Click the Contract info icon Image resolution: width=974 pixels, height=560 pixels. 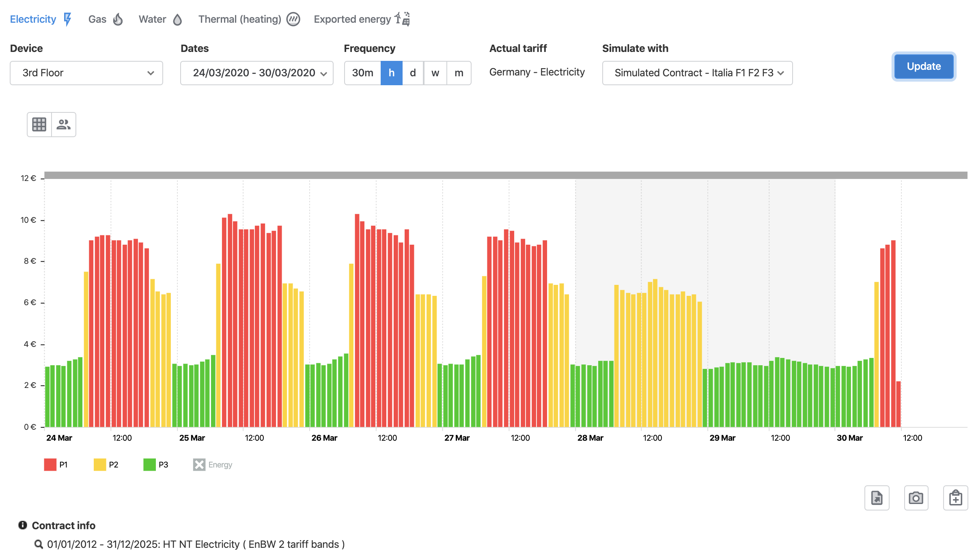tap(23, 525)
